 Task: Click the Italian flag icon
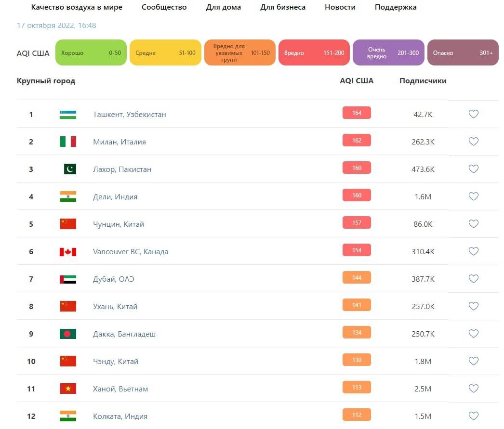[x=68, y=142]
